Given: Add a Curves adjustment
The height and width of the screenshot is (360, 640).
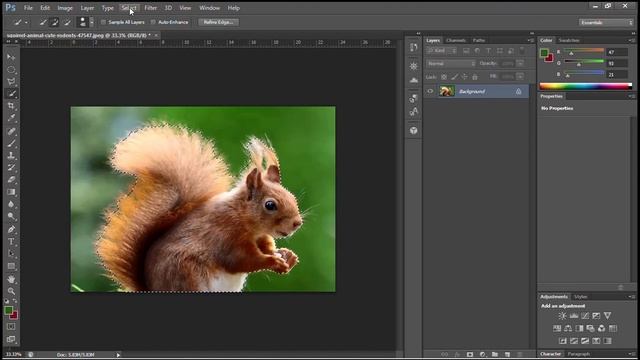Looking at the screenshot, I should [x=585, y=316].
